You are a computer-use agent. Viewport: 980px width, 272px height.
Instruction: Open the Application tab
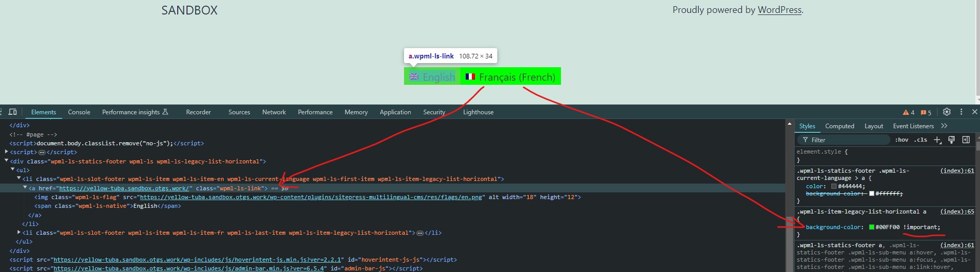pos(395,112)
